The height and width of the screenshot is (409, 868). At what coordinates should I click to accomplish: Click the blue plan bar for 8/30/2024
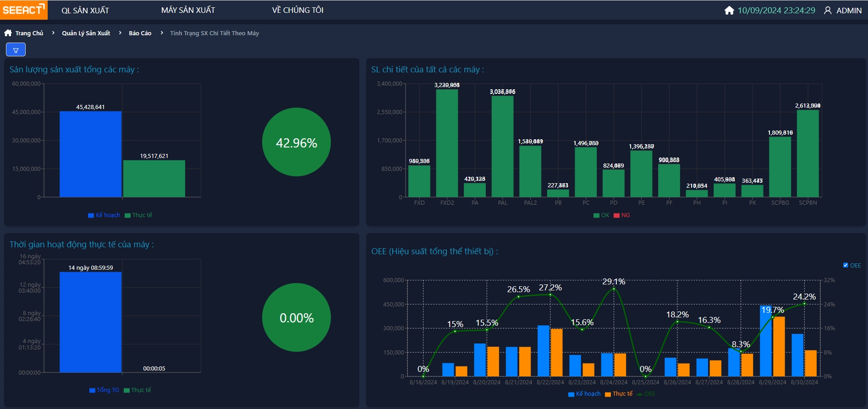[797, 355]
